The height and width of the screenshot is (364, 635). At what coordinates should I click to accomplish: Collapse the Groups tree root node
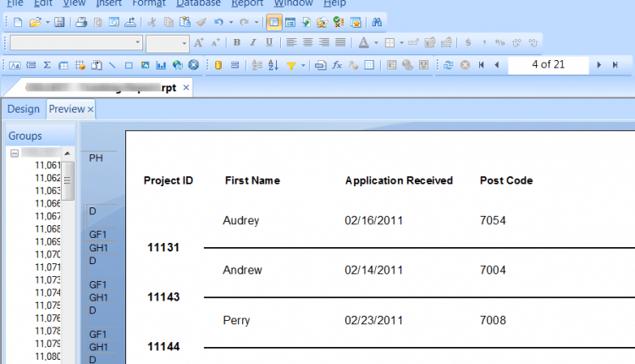[14, 153]
